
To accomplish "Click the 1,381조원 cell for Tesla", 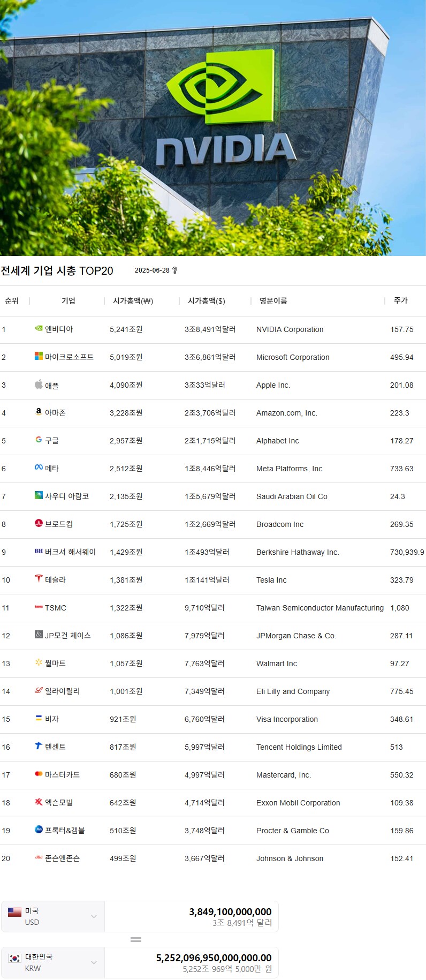I will click(x=126, y=580).
